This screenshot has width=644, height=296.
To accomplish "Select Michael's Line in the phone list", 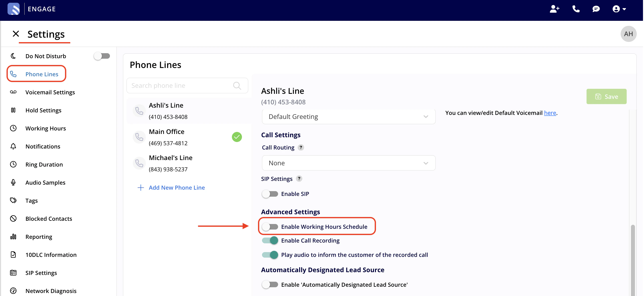I will coord(189,163).
